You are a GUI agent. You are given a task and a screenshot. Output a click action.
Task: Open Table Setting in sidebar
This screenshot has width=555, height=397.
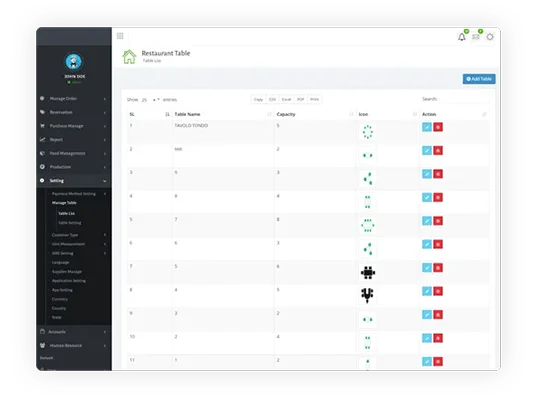(70, 223)
